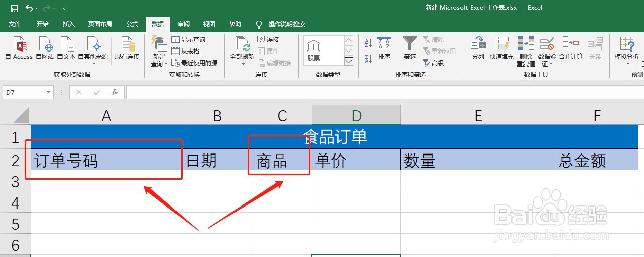Switch to the 帮助 ribbon tab
Viewport: 644px width, 257px height.
(x=235, y=24)
